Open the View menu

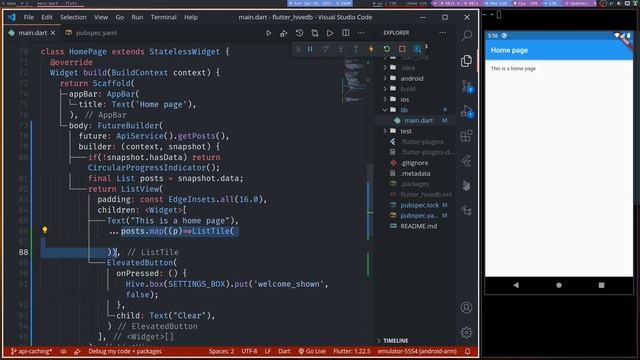coord(101,17)
